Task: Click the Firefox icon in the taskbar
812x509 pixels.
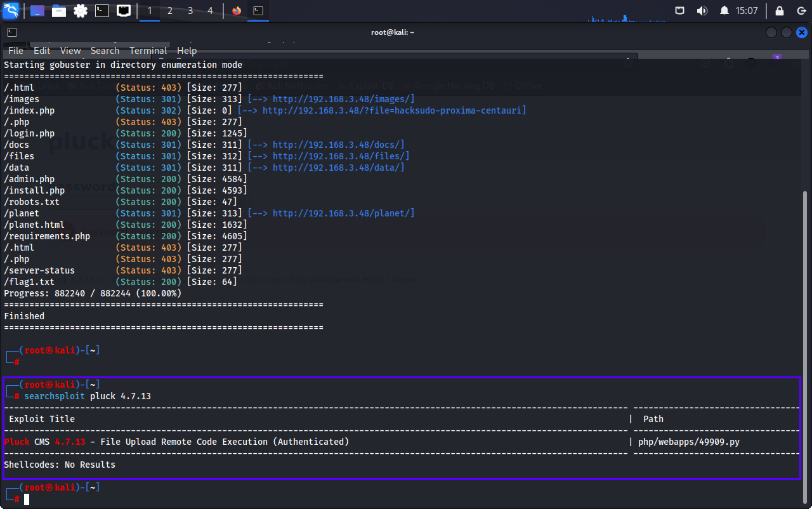Action: click(x=237, y=11)
